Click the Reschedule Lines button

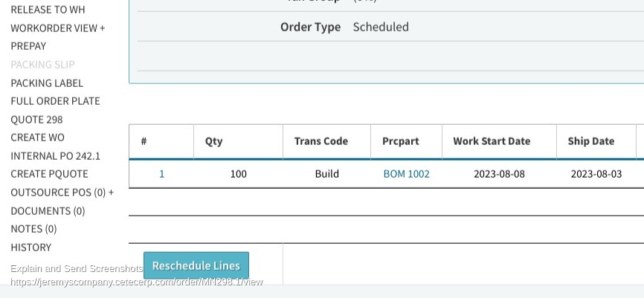[x=196, y=265]
